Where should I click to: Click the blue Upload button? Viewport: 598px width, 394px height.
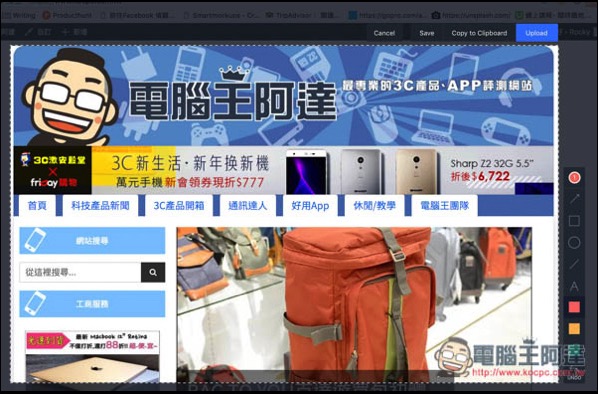(x=537, y=33)
